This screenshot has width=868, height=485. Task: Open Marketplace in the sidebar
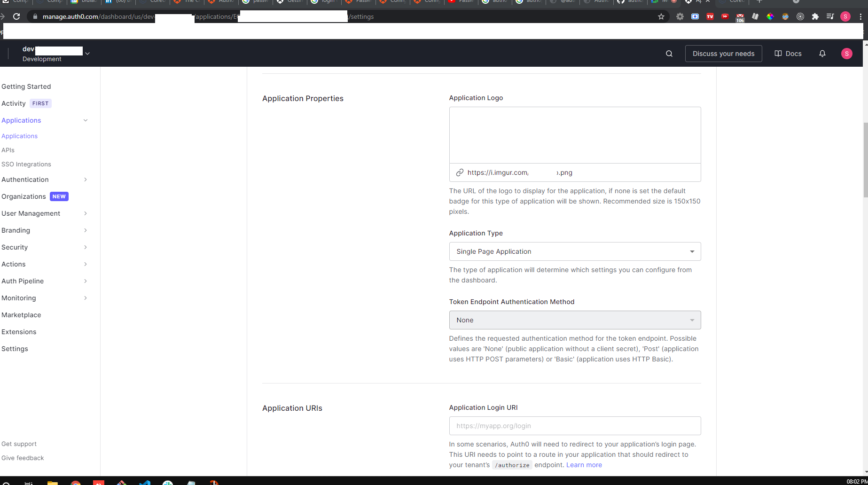click(x=21, y=315)
